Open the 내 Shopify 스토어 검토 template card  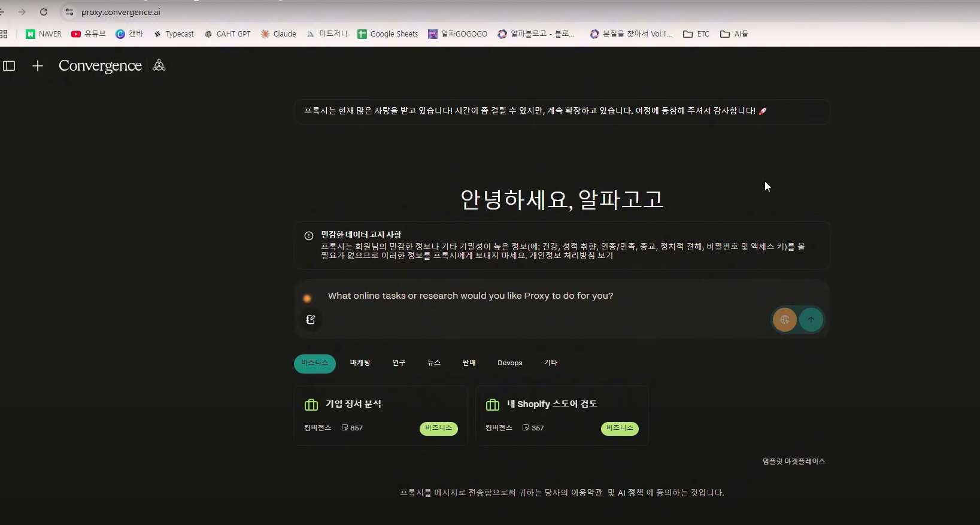click(562, 415)
